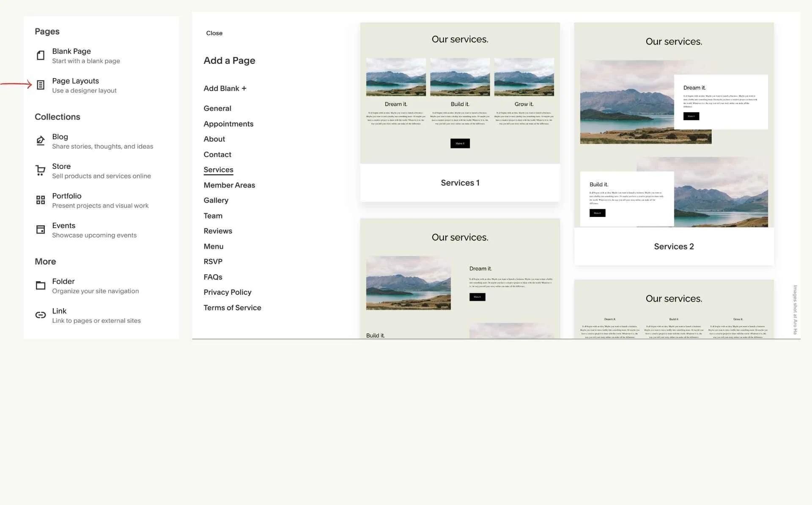812x505 pixels.
Task: Open the RSVP layouts category
Action: tap(213, 262)
